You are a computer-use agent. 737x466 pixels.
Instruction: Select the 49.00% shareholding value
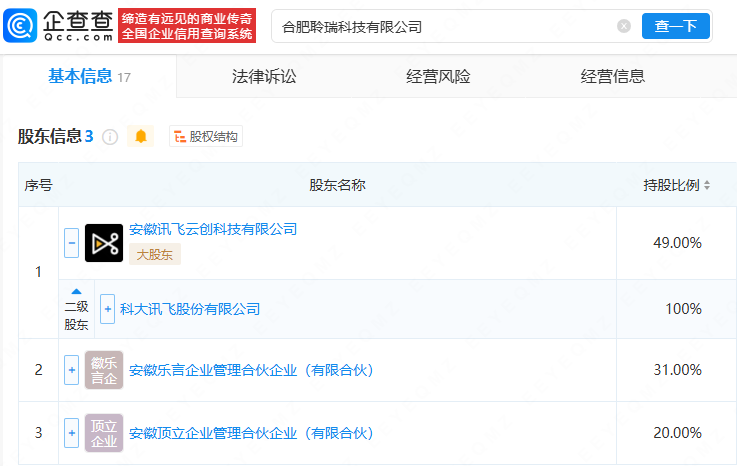[x=677, y=243]
